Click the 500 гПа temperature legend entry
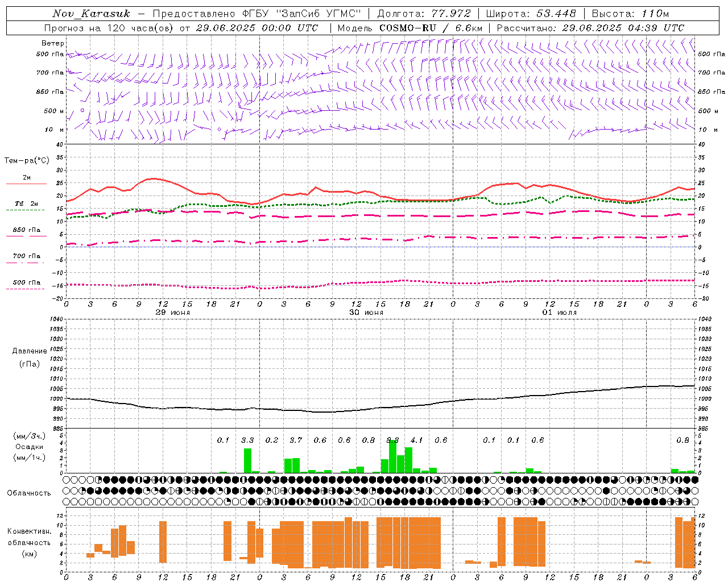728x582 pixels. (27, 282)
